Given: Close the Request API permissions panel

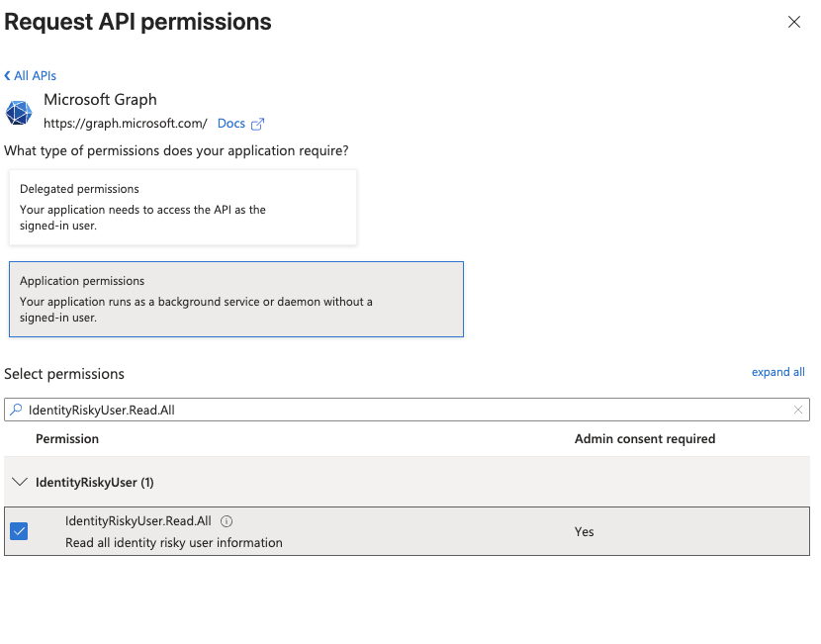Looking at the screenshot, I should (x=793, y=22).
